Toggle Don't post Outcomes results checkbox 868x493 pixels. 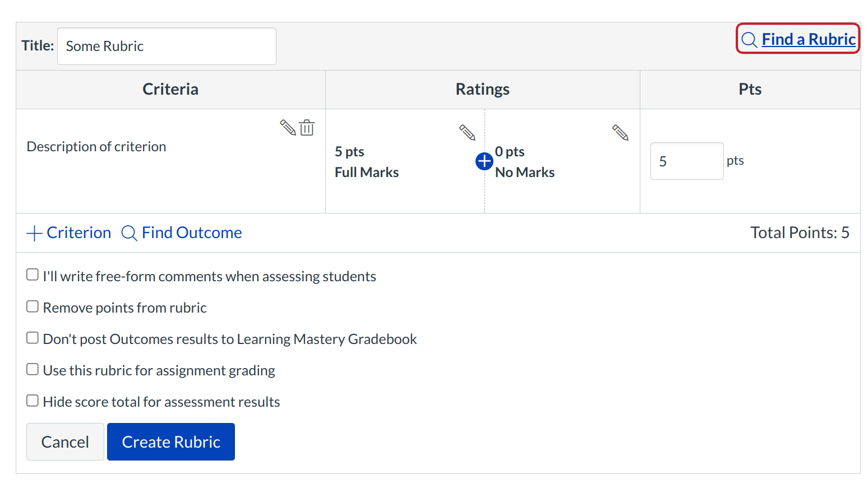pyautogui.click(x=33, y=338)
